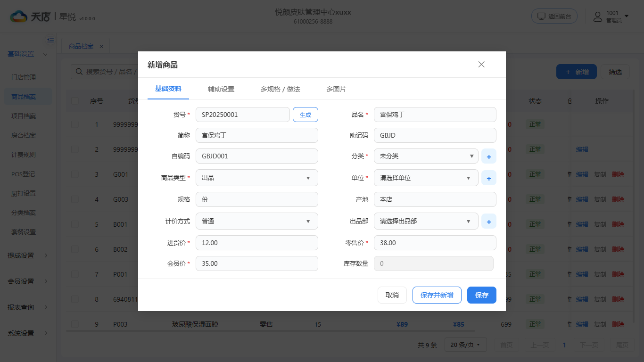The height and width of the screenshot is (362, 644).
Task: Close the 商品档案 page tab
Action: [101, 46]
